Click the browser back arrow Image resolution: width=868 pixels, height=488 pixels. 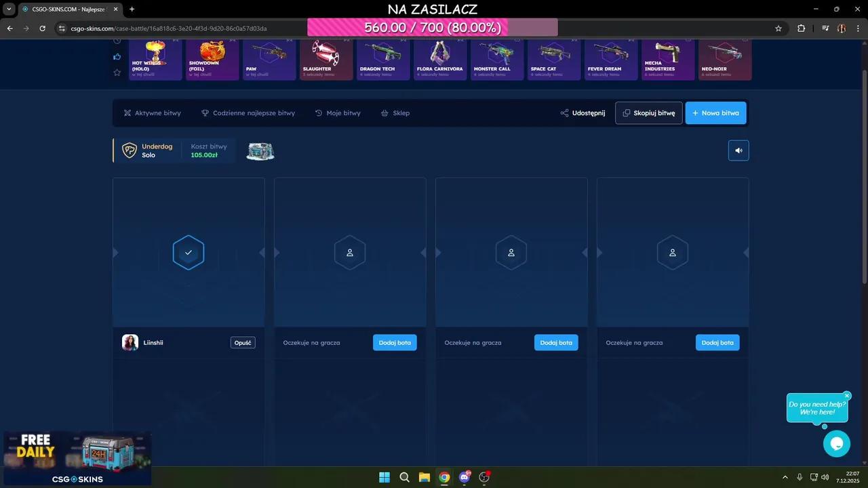pyautogui.click(x=9, y=28)
